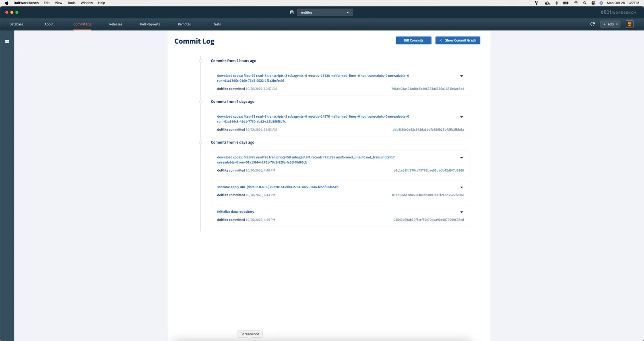Open the commit with records=16738
The height and width of the screenshot is (341, 644).
(x=313, y=78)
